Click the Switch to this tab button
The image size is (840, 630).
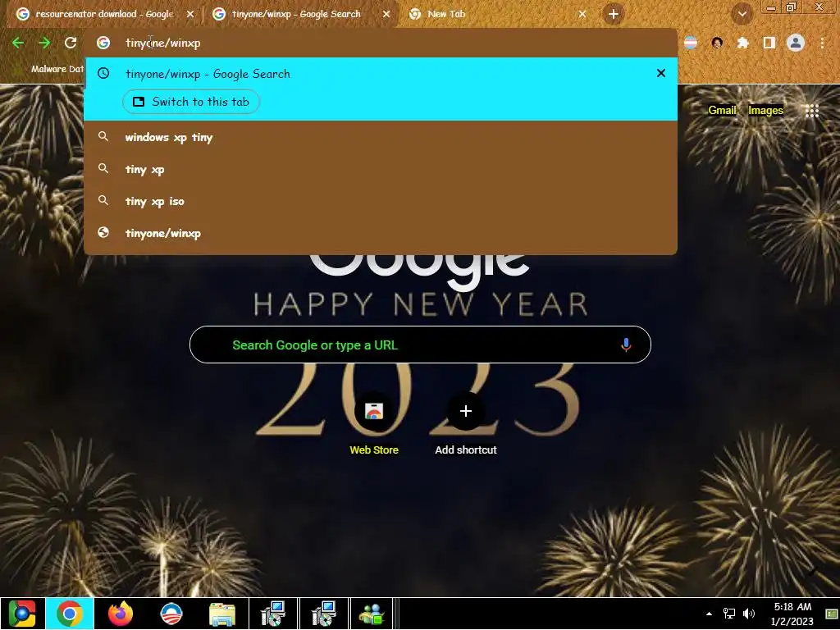coord(191,102)
